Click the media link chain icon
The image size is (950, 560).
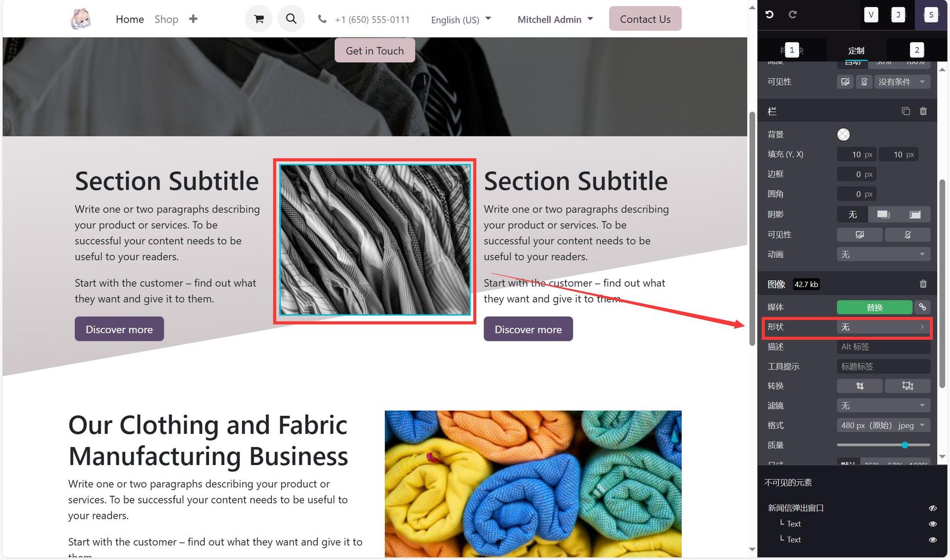(922, 307)
